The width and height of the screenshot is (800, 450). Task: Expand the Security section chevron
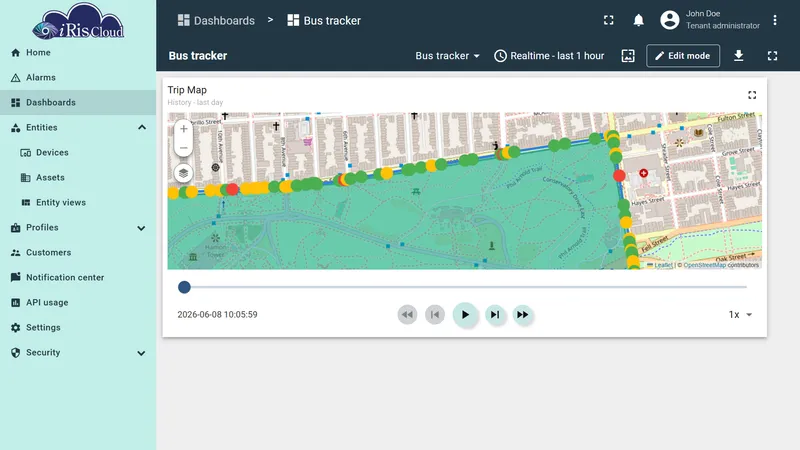click(x=141, y=353)
